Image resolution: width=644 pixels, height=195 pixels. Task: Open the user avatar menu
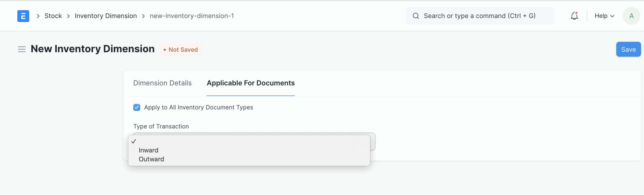point(631,16)
